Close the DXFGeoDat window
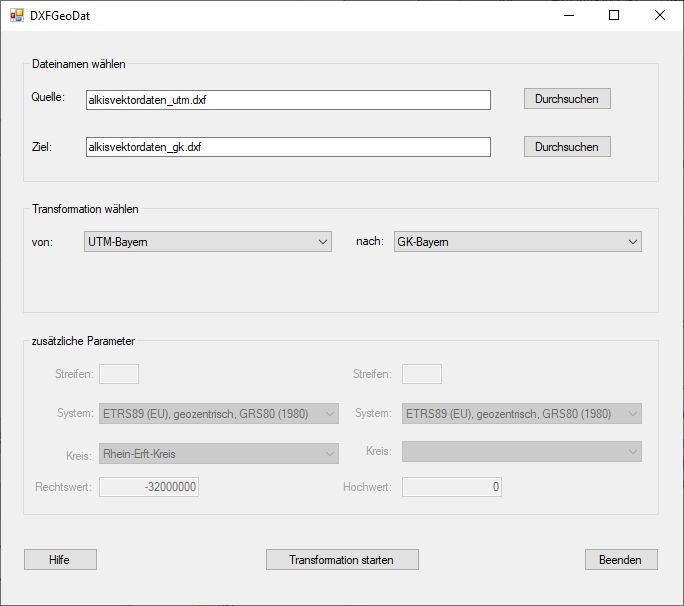Image resolution: width=684 pixels, height=606 pixels. tap(659, 15)
